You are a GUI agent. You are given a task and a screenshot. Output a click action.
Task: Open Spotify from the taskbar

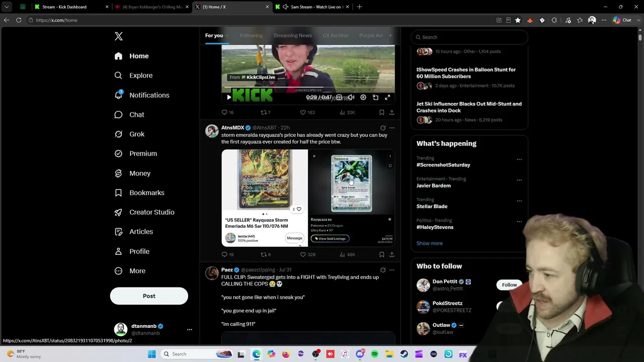(x=375, y=354)
